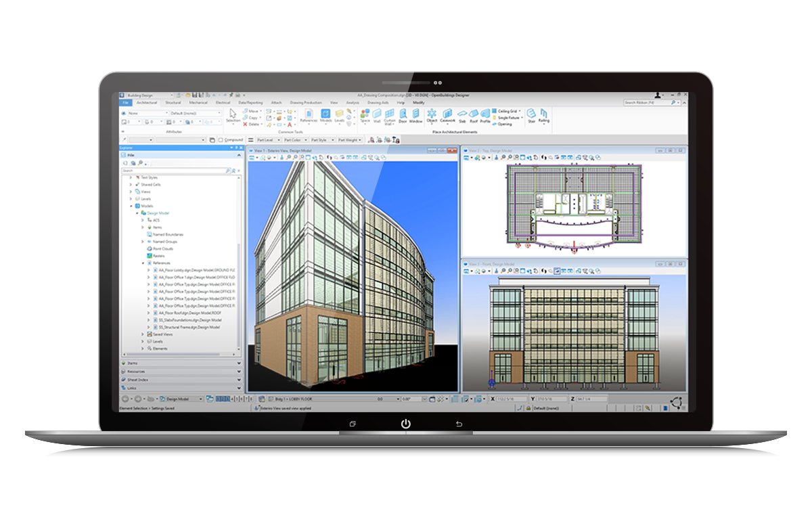Click the Copy button

click(x=250, y=118)
